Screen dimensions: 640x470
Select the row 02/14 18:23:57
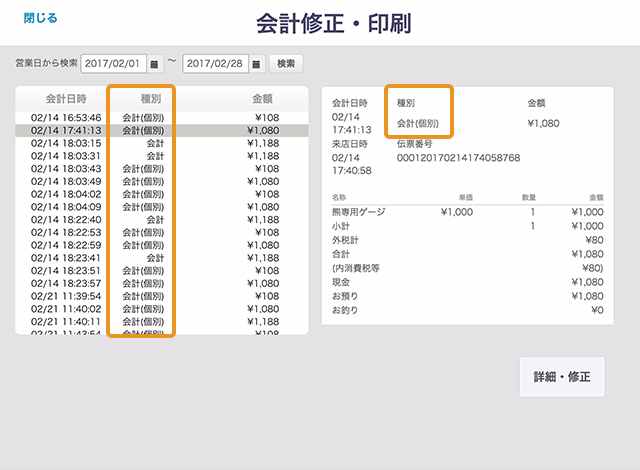point(162,284)
